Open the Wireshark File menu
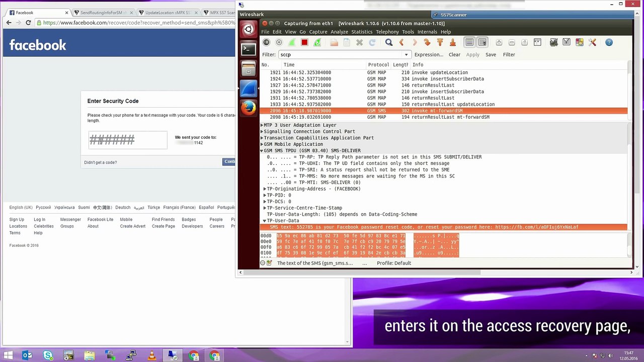 tap(265, 32)
